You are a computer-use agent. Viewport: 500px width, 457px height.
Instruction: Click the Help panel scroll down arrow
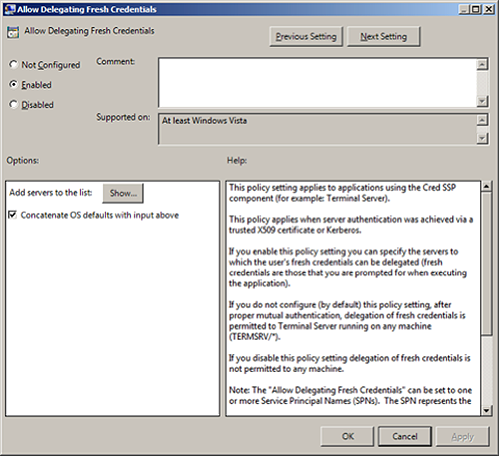coord(486,410)
